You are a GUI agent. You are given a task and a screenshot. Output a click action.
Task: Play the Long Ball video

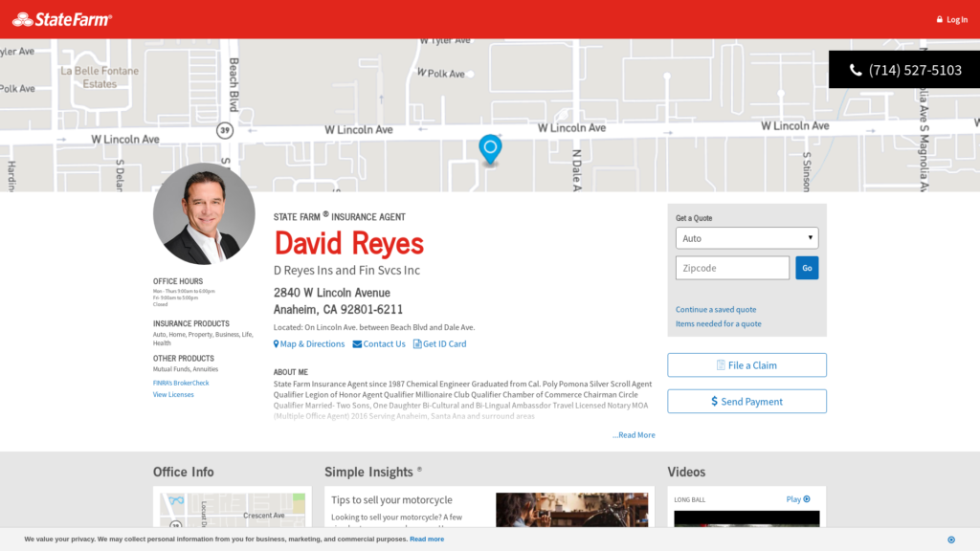click(x=798, y=499)
